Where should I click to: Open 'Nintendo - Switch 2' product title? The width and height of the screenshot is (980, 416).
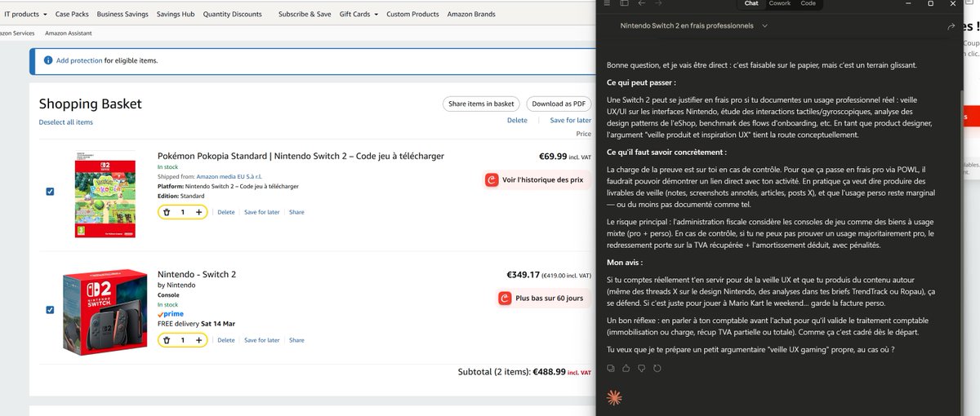[197, 274]
